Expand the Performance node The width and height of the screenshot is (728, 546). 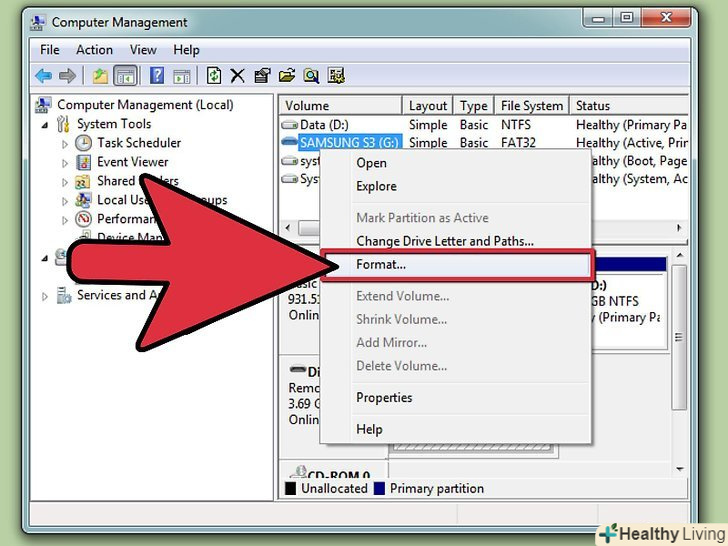(x=65, y=220)
